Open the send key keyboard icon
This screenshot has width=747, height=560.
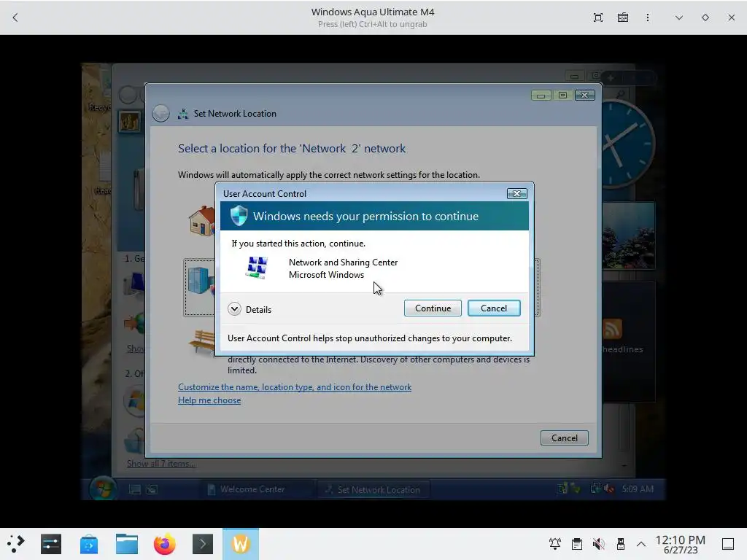click(x=623, y=17)
